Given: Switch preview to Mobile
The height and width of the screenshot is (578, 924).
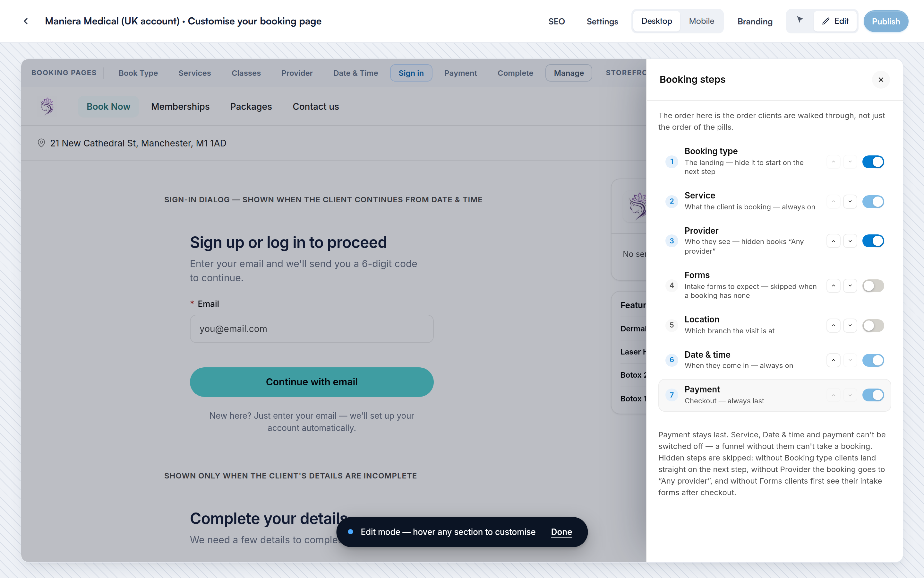Looking at the screenshot, I should pyautogui.click(x=701, y=21).
